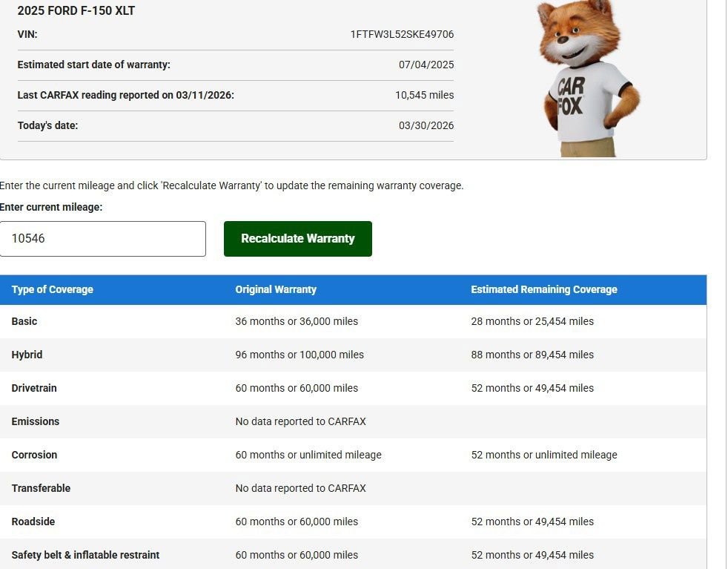This screenshot has width=728, height=569.
Task: Click the warranty start date 07/04/2025
Action: (x=426, y=65)
